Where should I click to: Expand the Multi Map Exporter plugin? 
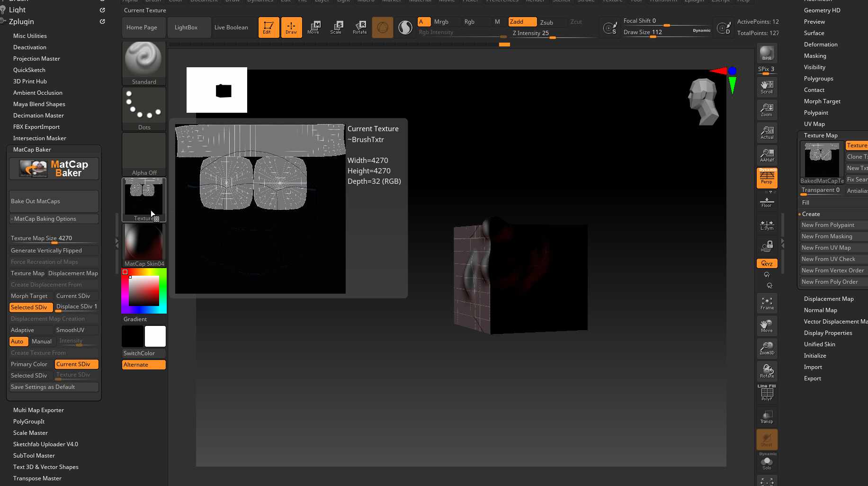coord(38,410)
